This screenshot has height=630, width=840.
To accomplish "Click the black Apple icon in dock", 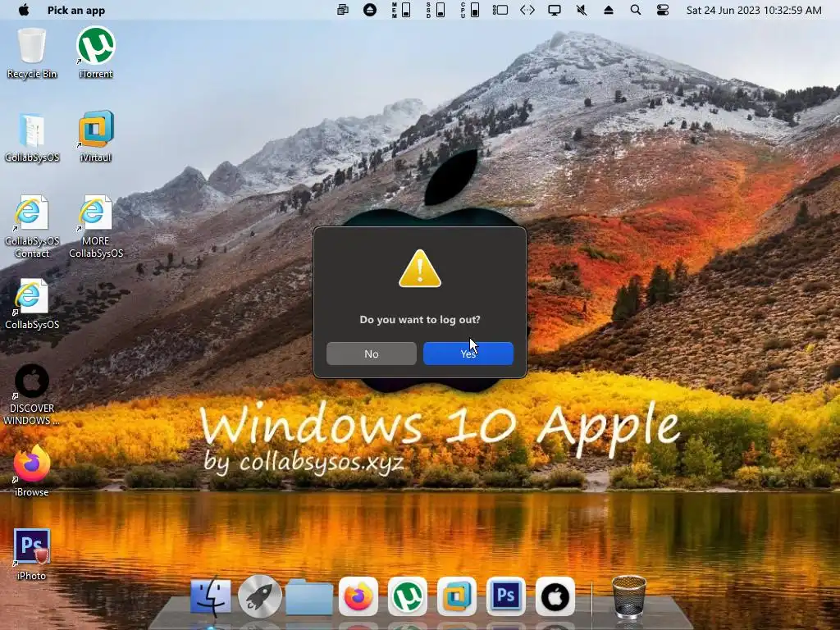I will [555, 596].
